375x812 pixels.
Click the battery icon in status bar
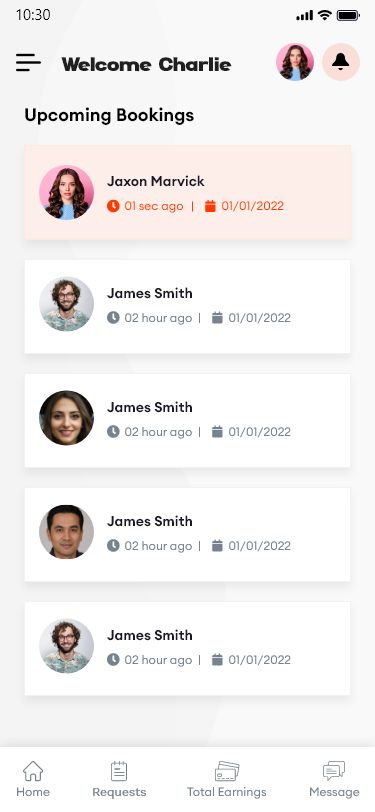tap(348, 16)
